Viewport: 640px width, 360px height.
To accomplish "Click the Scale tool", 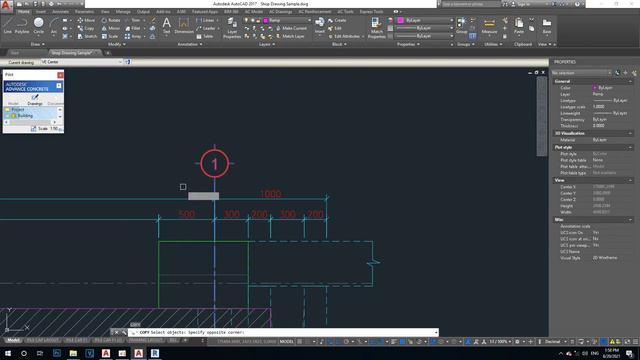I will click(x=110, y=36).
